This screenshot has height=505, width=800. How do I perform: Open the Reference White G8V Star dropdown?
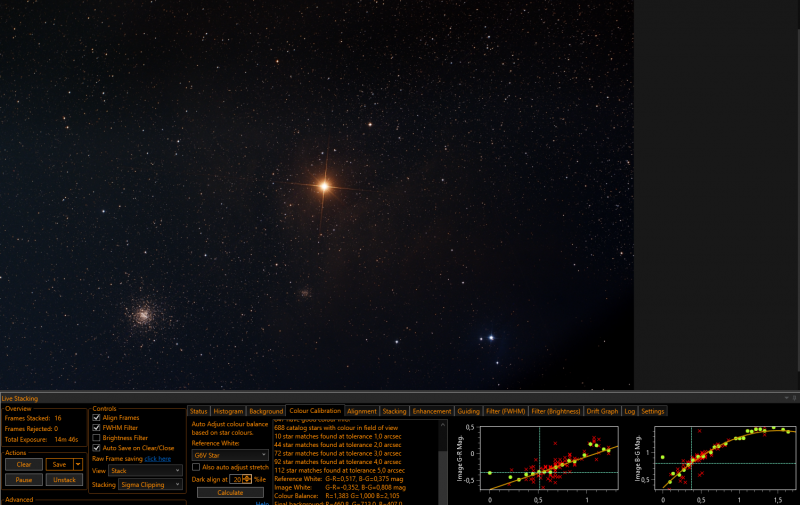pyautogui.click(x=230, y=455)
